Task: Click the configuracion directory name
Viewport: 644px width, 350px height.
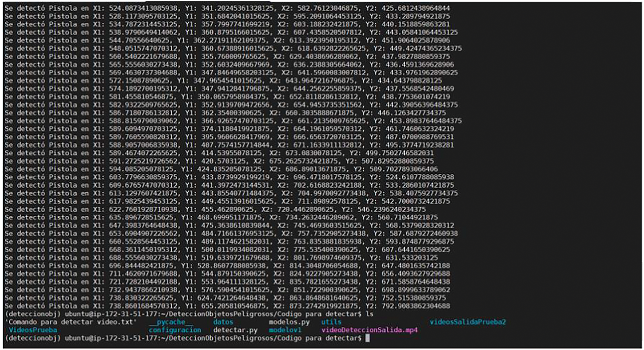Action: (175, 330)
